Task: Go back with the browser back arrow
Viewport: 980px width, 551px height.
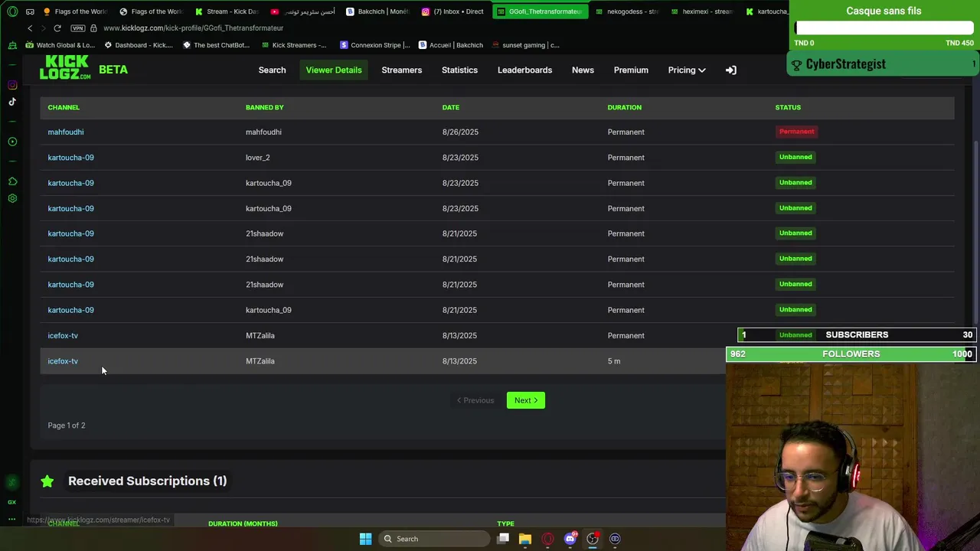Action: pos(30,28)
